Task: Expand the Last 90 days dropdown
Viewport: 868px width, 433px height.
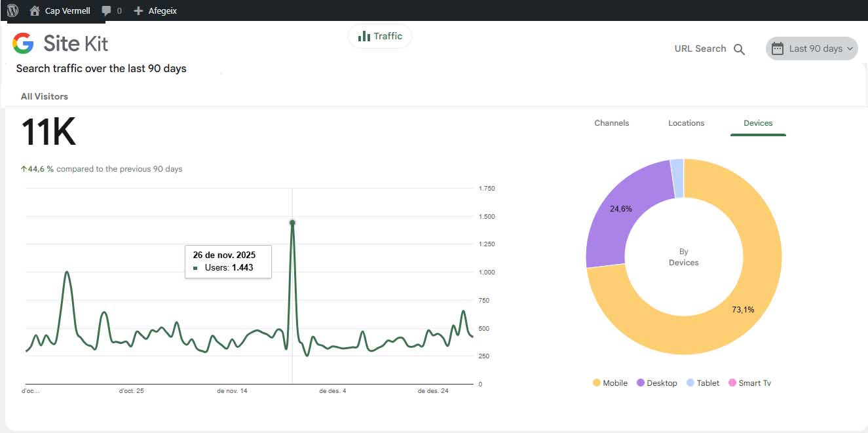Action: (x=850, y=48)
